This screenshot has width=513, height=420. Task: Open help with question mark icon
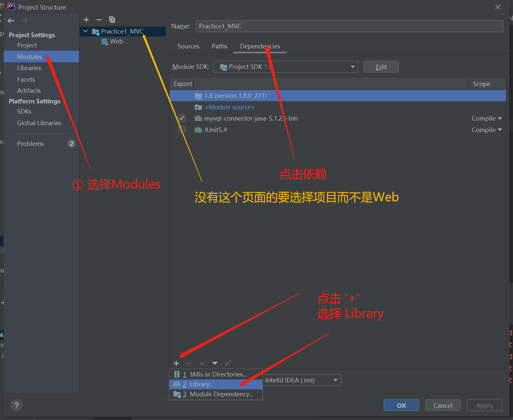tap(16, 405)
